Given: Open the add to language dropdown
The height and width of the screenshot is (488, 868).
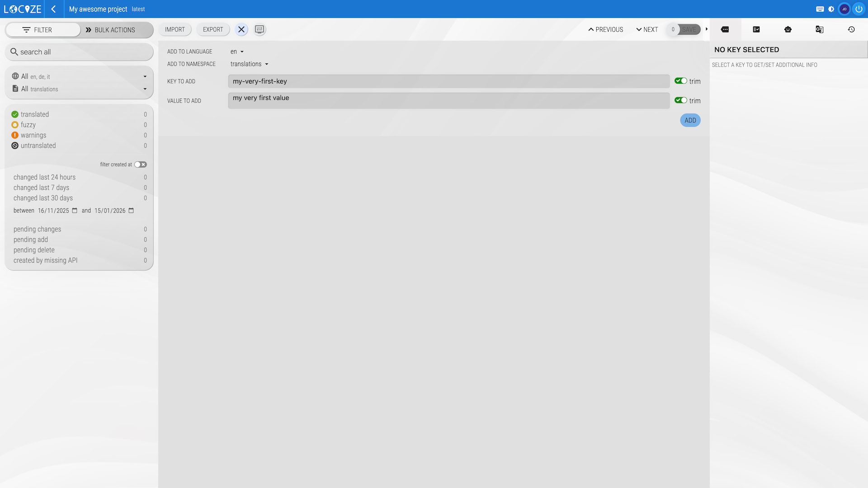Looking at the screenshot, I should (x=237, y=52).
